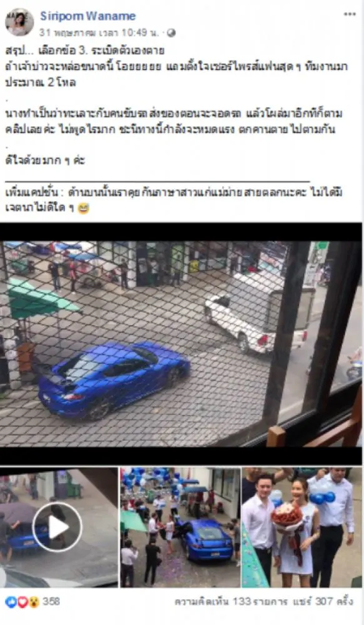The height and width of the screenshot is (625, 364).
Task: Open Siriporn Waname profile name link
Action: click(x=87, y=16)
